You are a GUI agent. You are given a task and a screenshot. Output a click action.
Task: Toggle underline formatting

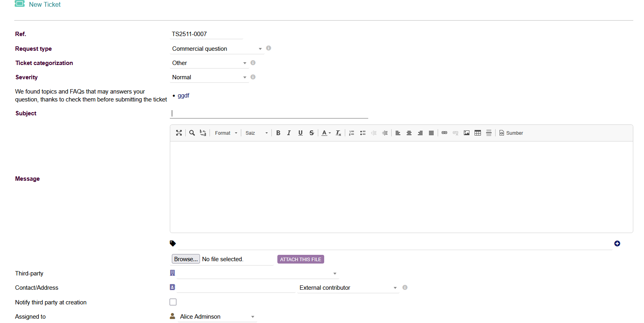coord(300,133)
